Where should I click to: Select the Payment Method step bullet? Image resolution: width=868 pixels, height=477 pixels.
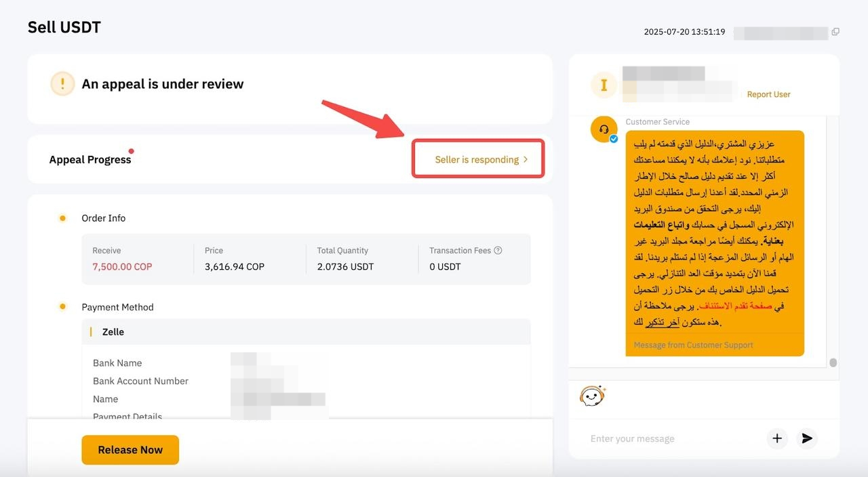coord(62,307)
